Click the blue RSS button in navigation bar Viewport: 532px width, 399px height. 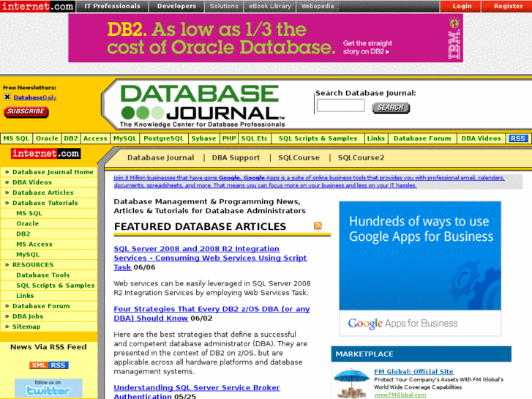[x=518, y=138]
